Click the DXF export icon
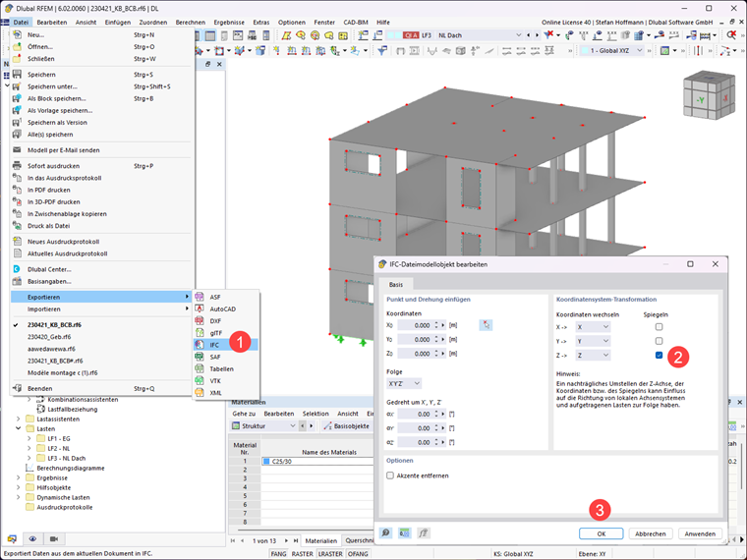747x560 pixels. [200, 320]
